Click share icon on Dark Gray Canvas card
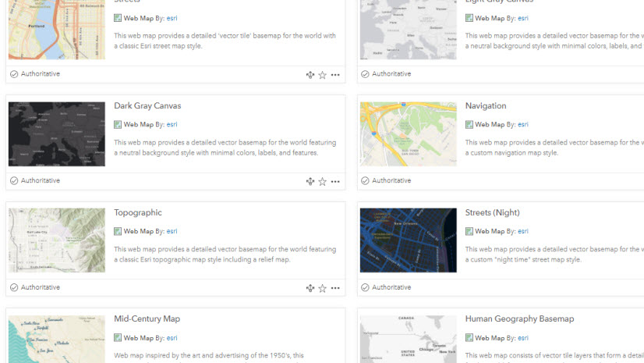The width and height of the screenshot is (644, 363). (310, 181)
